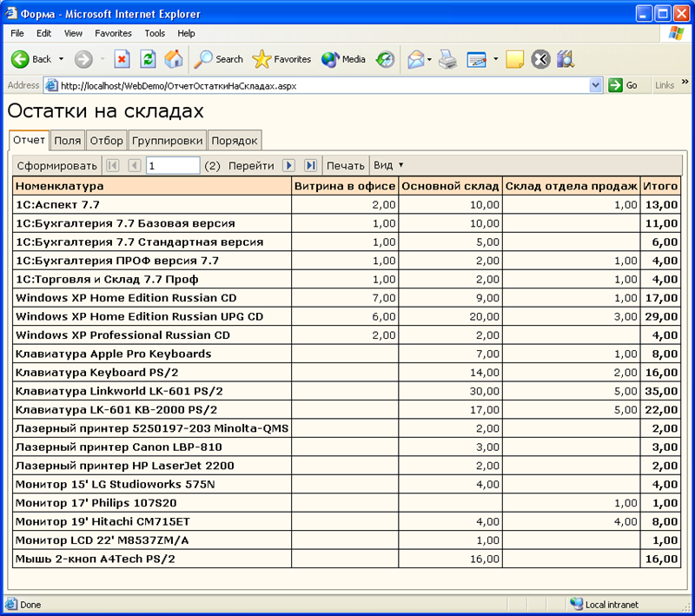
Task: Click the 35,00 total cell
Action: pos(660,391)
